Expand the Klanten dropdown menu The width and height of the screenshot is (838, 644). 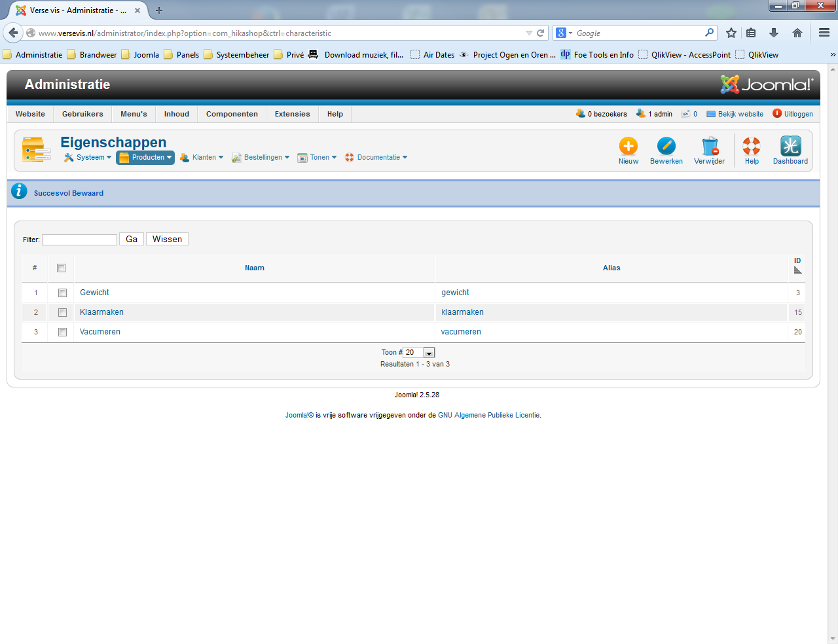tap(202, 157)
